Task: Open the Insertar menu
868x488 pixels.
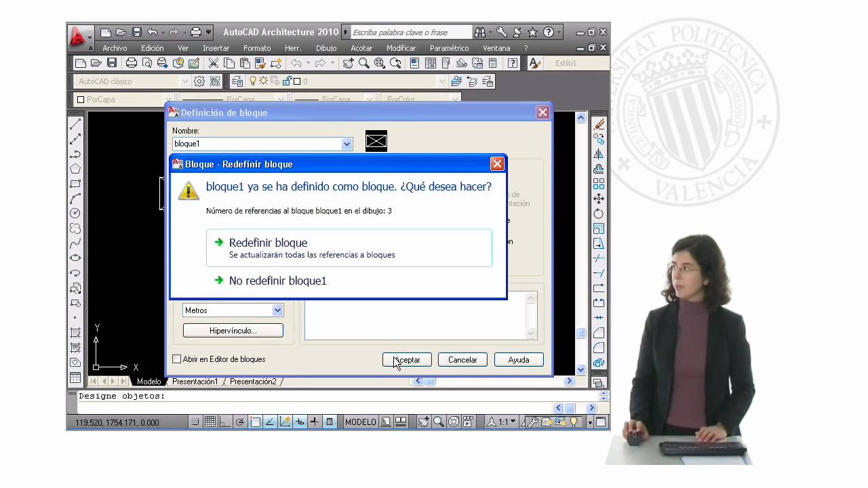Action: [216, 48]
